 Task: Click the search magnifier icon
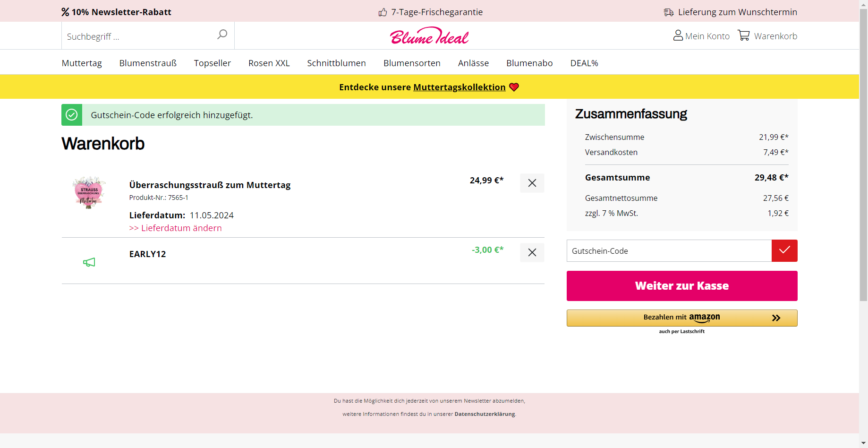222,34
